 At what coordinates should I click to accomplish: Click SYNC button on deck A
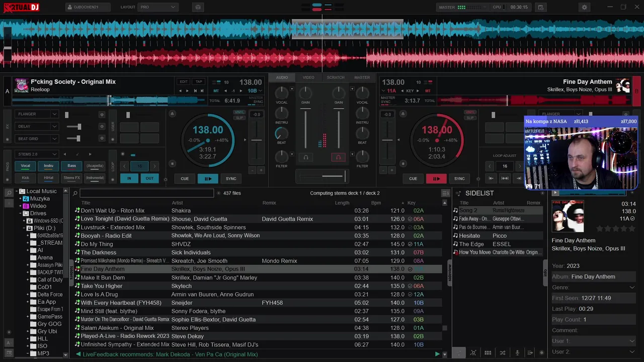[231, 178]
